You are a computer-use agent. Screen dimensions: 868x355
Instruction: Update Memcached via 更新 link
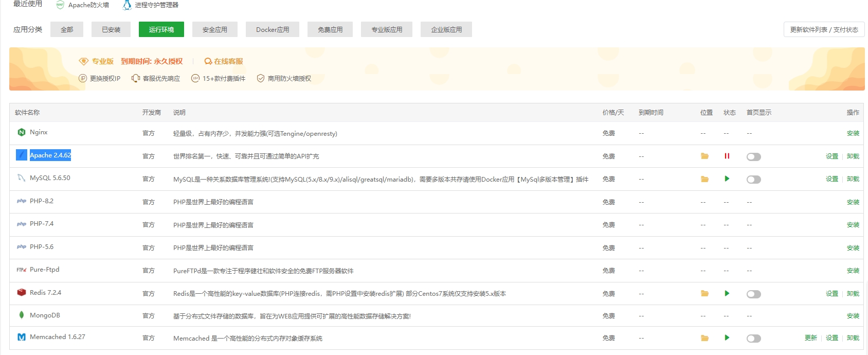pos(811,338)
